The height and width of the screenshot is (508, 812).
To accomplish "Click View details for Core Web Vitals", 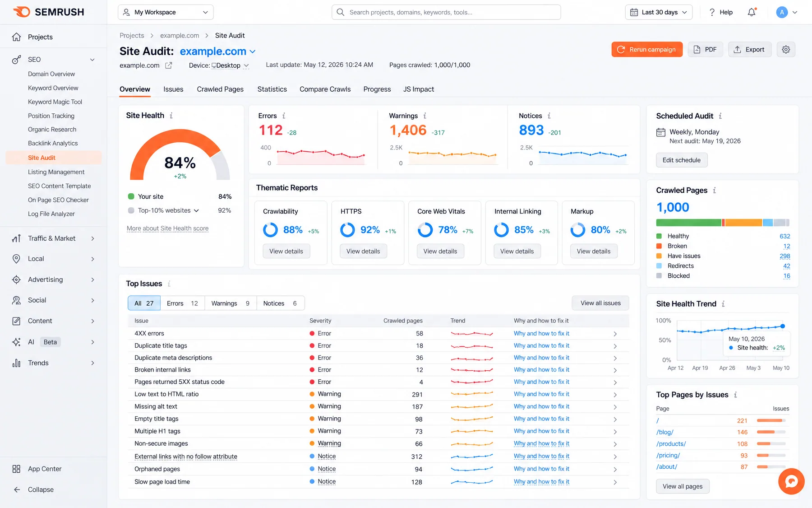I will 440,252.
